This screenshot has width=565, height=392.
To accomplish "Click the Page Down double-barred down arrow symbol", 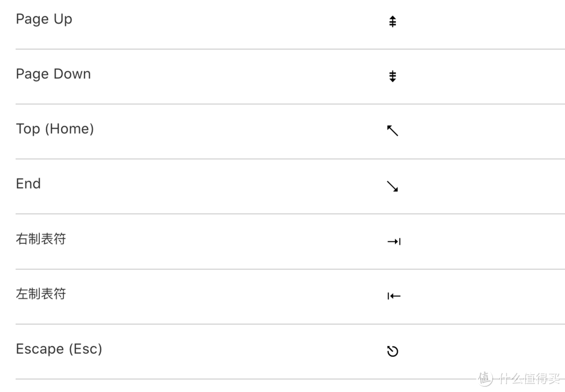I will [392, 76].
